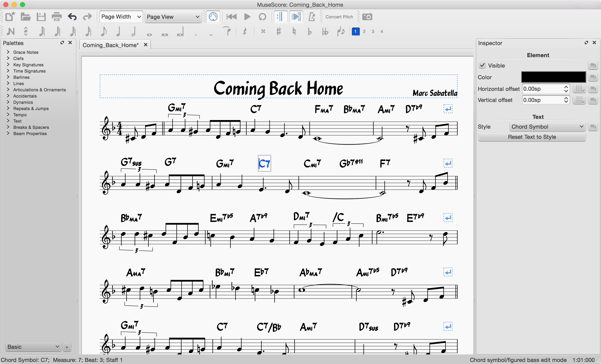Expand the Articulations & Ornaments palette
Screen dimensions: 601x364
click(x=39, y=90)
